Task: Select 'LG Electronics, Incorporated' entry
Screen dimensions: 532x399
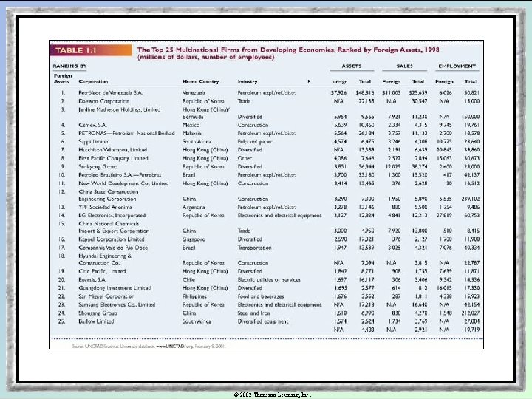Action: 112,216
